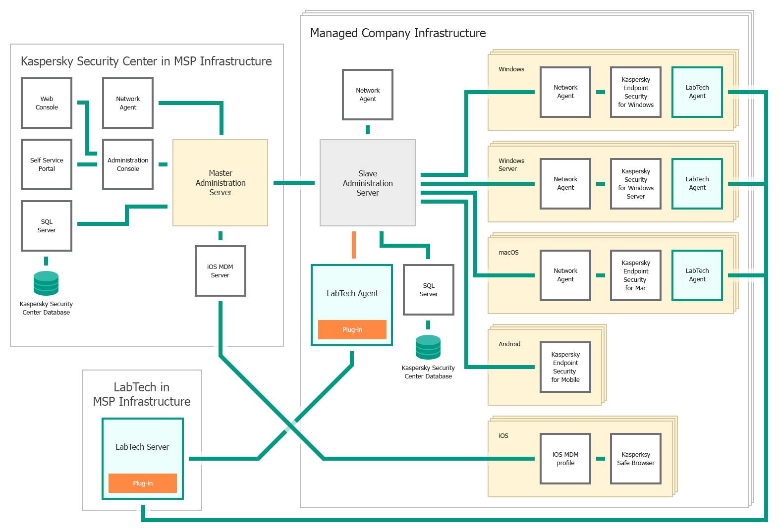Select the Web Console box
778x532 pixels.
click(47, 103)
